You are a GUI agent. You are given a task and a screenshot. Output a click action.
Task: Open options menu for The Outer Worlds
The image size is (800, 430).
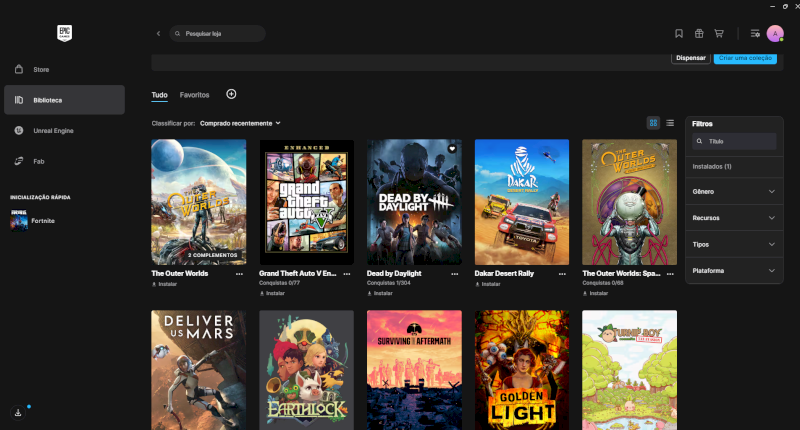(239, 274)
